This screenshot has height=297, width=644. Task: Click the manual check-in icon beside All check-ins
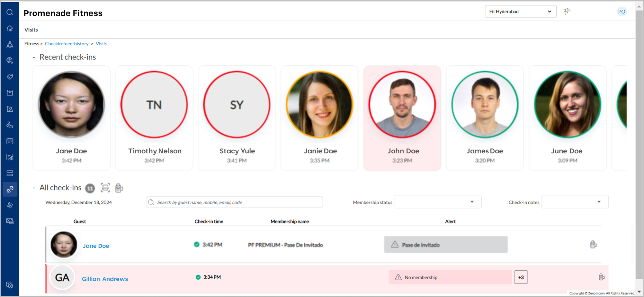tap(119, 188)
